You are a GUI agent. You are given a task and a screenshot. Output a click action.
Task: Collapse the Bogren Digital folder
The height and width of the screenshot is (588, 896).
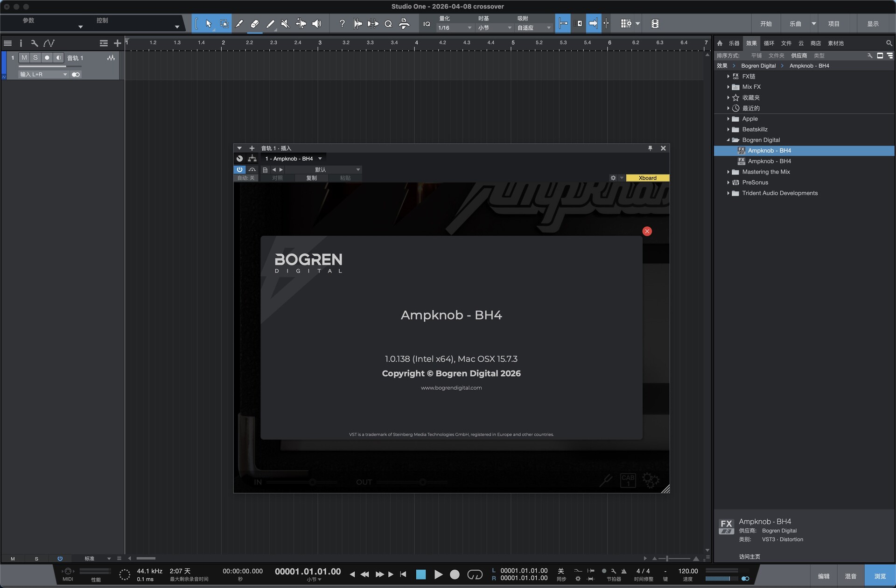coord(728,140)
